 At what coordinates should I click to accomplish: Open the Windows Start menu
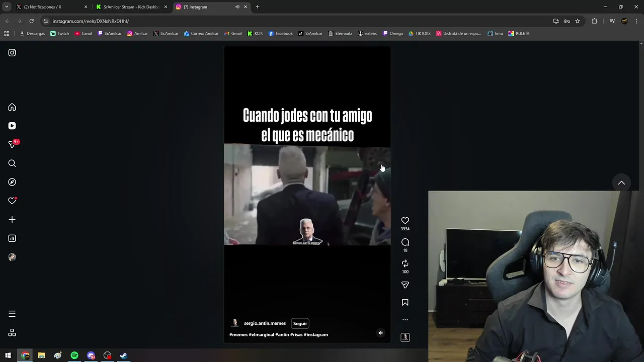coord(8,355)
